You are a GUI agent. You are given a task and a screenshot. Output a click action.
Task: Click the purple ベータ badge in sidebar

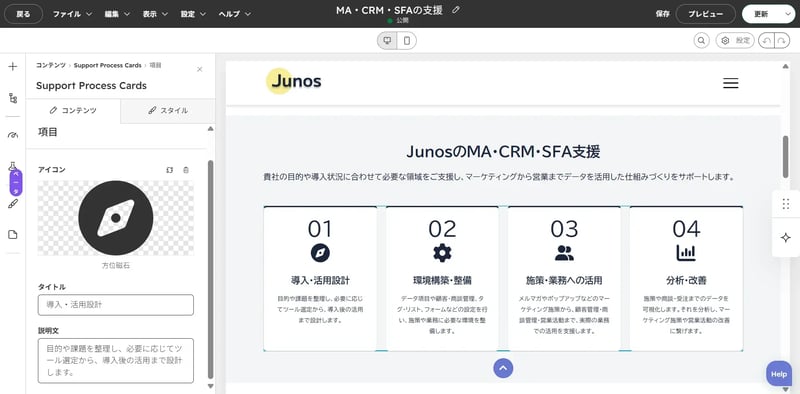16,183
